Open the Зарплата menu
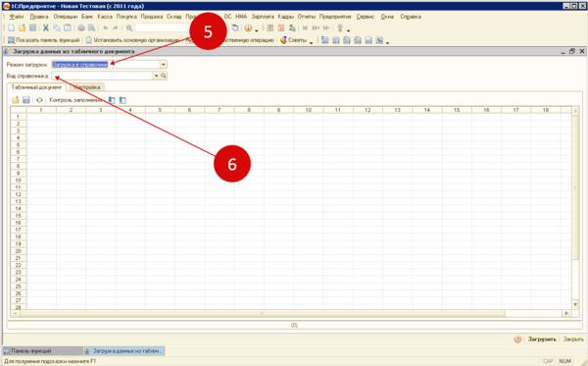 tap(263, 17)
